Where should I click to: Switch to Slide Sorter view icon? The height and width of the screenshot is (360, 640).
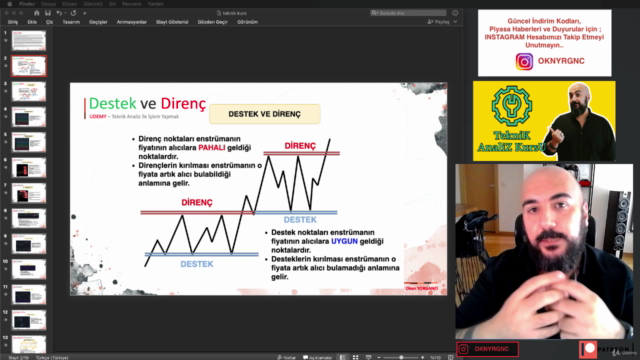pos(356,358)
